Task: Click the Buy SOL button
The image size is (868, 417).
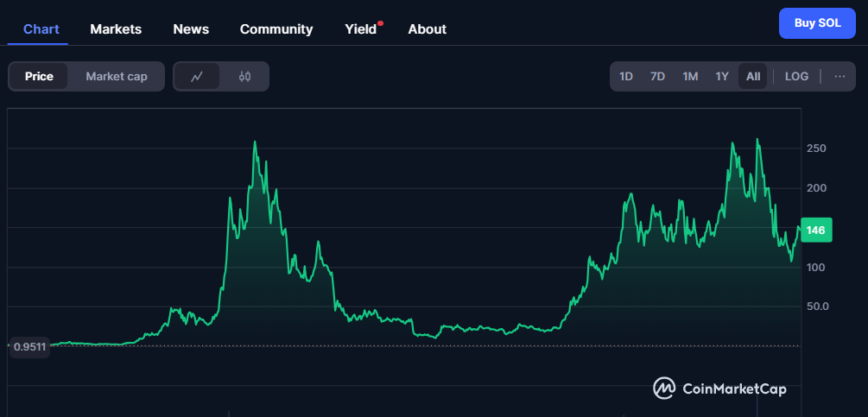Action: click(x=817, y=23)
